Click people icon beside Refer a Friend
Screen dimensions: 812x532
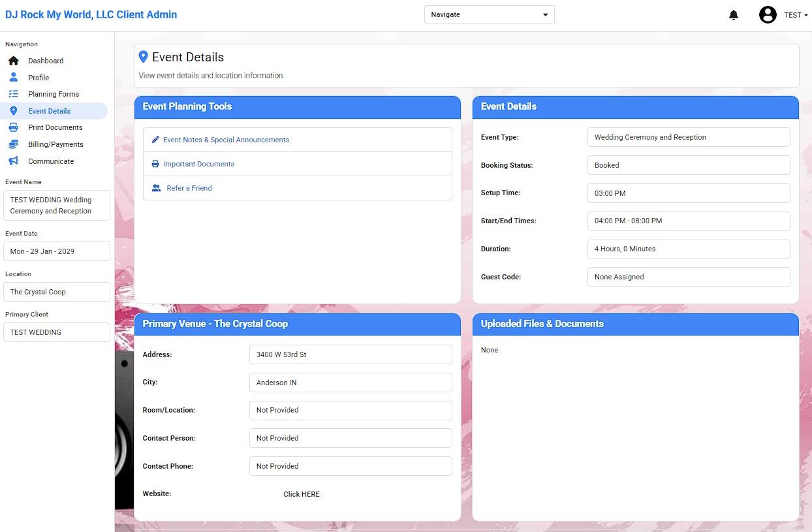(x=156, y=188)
